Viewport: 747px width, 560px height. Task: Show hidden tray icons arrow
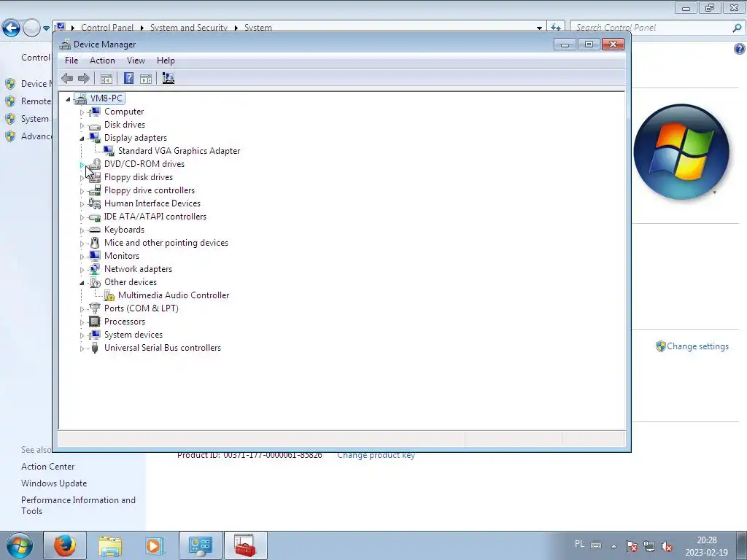614,546
